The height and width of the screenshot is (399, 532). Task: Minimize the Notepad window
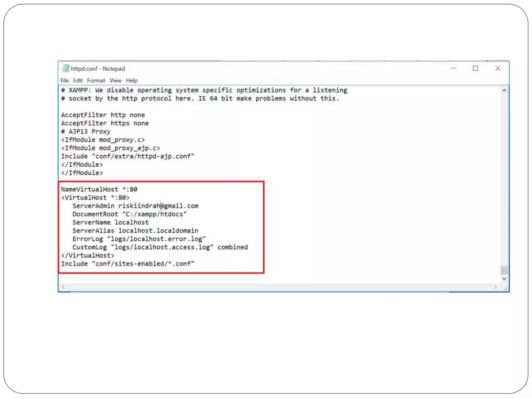click(x=454, y=68)
